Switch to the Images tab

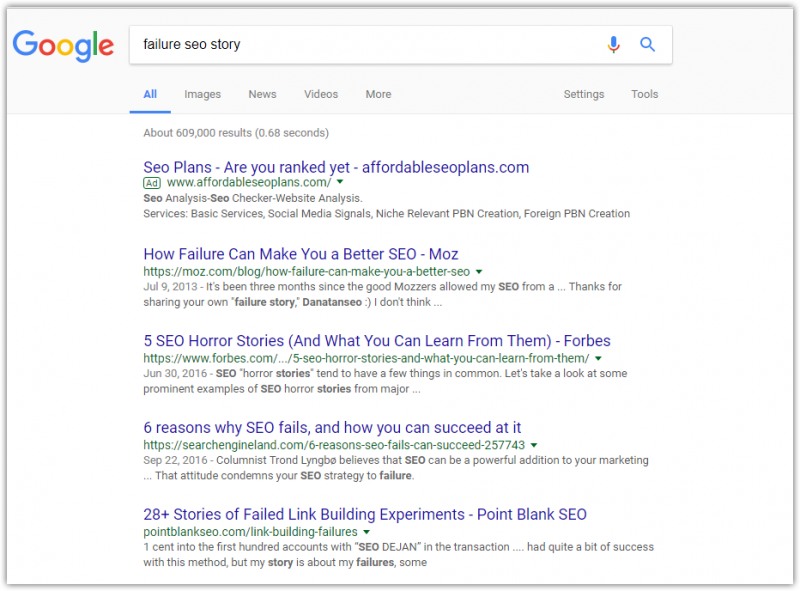point(203,94)
